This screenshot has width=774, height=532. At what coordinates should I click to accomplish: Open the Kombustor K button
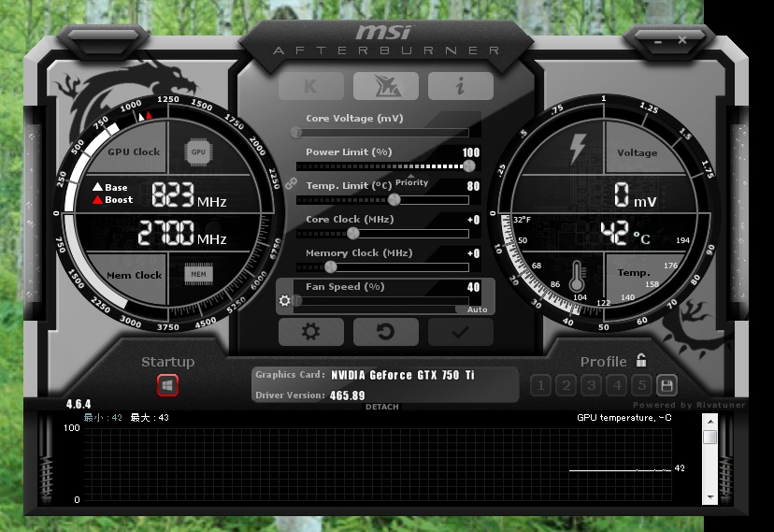coord(311,86)
